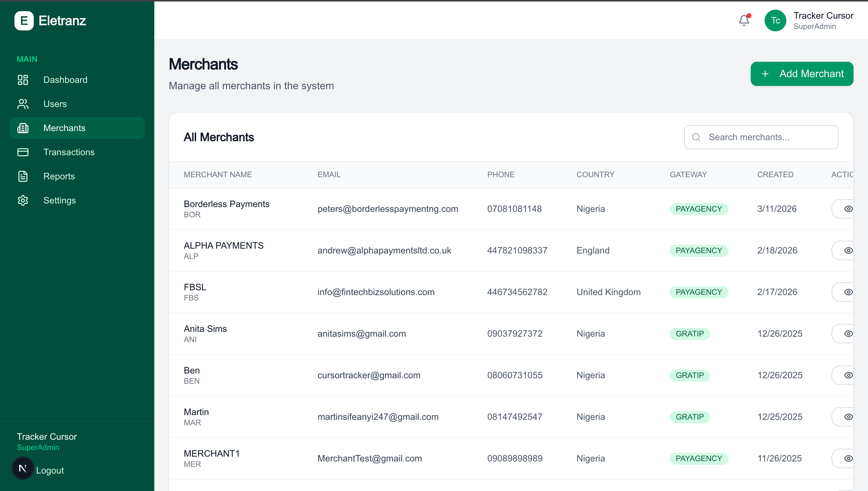Click the Tc user avatar
868x491 pixels.
click(x=775, y=20)
